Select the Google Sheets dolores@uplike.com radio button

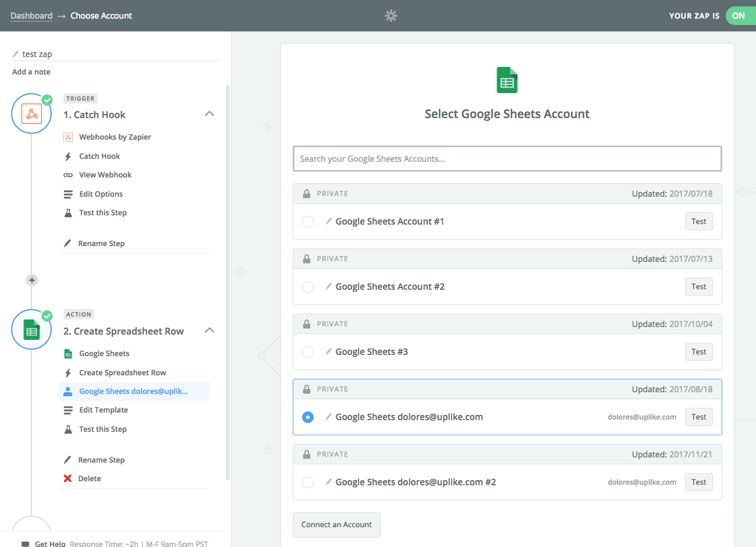point(308,417)
